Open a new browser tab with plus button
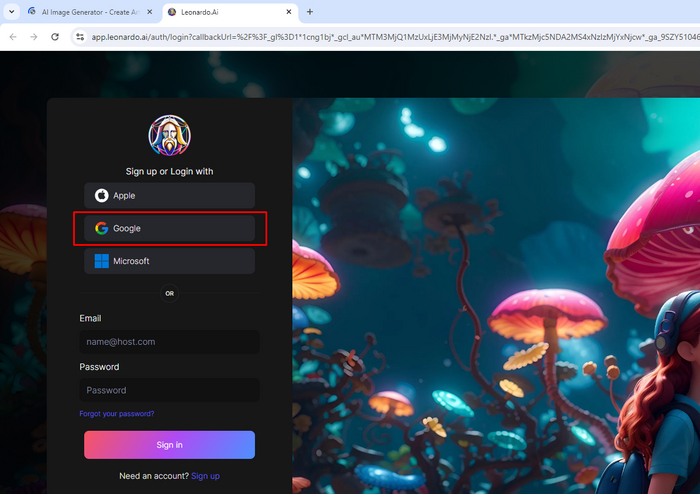The height and width of the screenshot is (494, 700). 310,12
